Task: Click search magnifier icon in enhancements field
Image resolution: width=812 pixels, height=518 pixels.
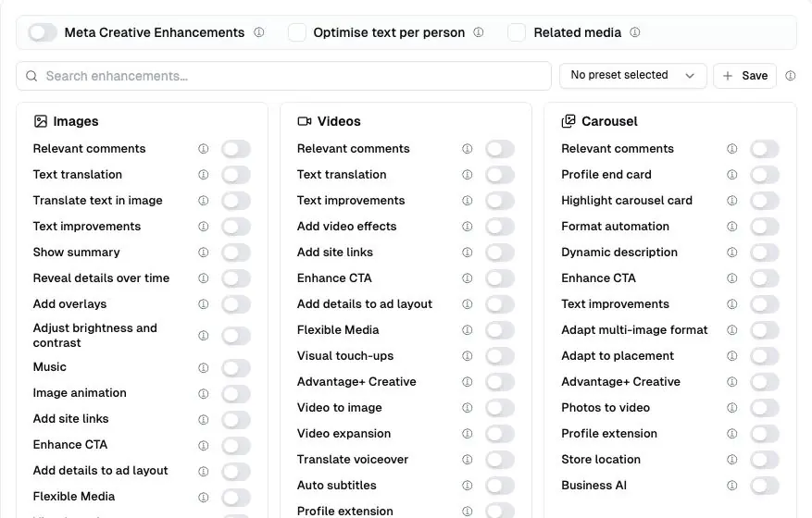Action: click(x=31, y=76)
